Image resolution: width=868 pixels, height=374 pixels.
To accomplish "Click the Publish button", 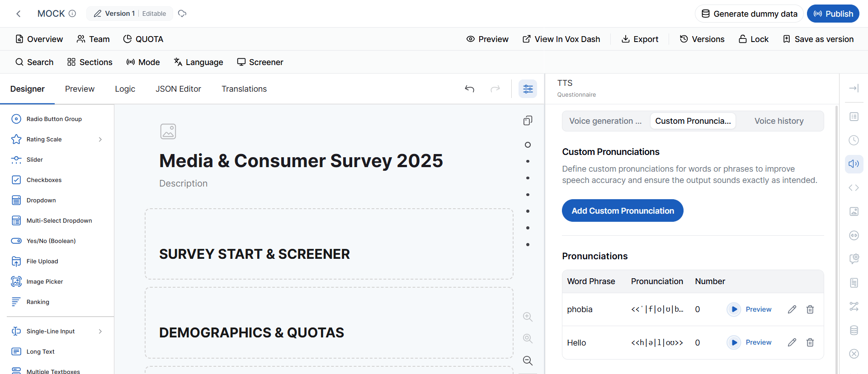I will (x=833, y=14).
